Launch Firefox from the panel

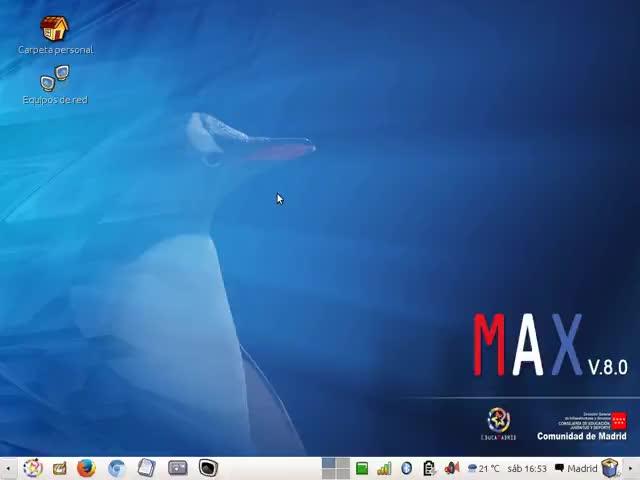click(86, 468)
